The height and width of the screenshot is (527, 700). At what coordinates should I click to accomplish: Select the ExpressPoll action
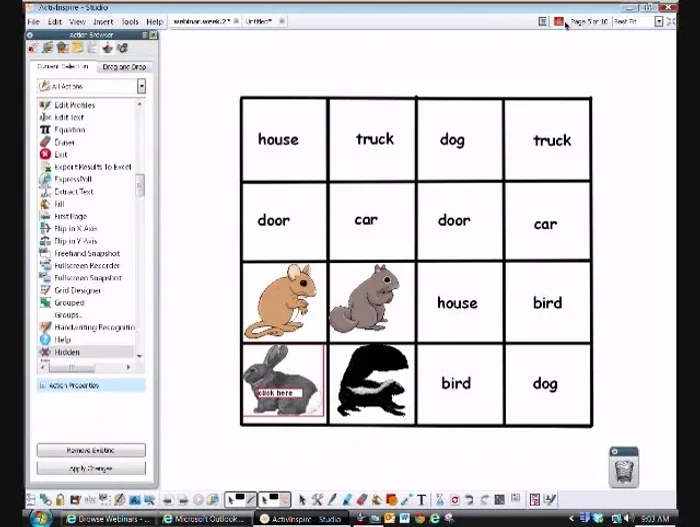(72, 179)
